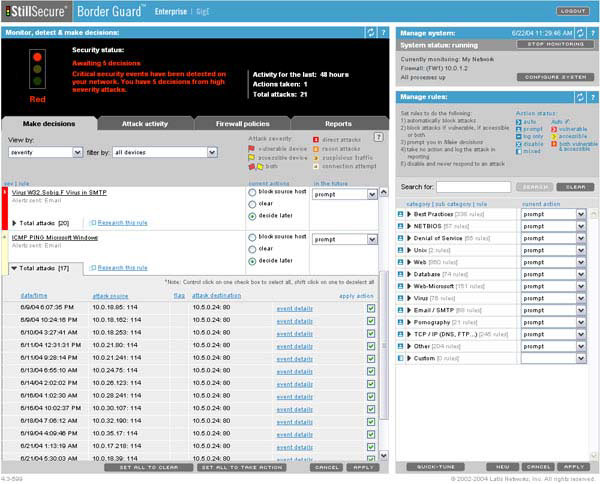This screenshot has height=484, width=600.
Task: Switch to the Firewall policies tab
Action: (243, 124)
